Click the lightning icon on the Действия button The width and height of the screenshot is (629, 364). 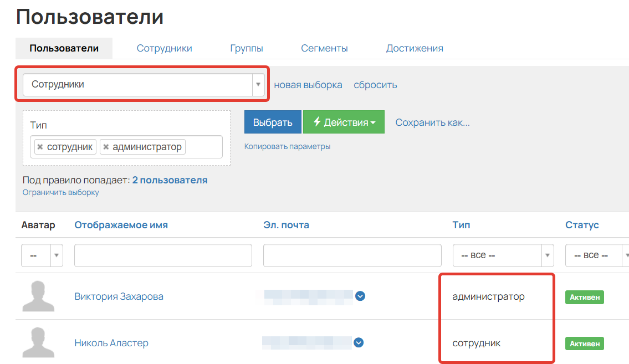pos(317,121)
